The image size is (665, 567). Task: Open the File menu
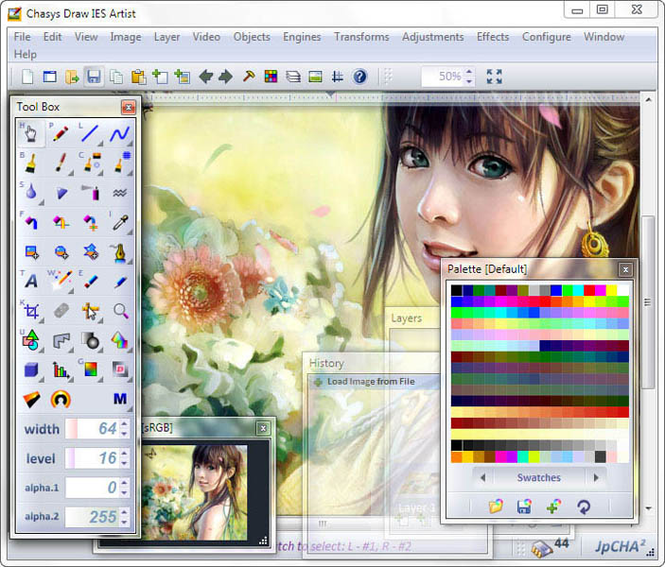pyautogui.click(x=22, y=37)
